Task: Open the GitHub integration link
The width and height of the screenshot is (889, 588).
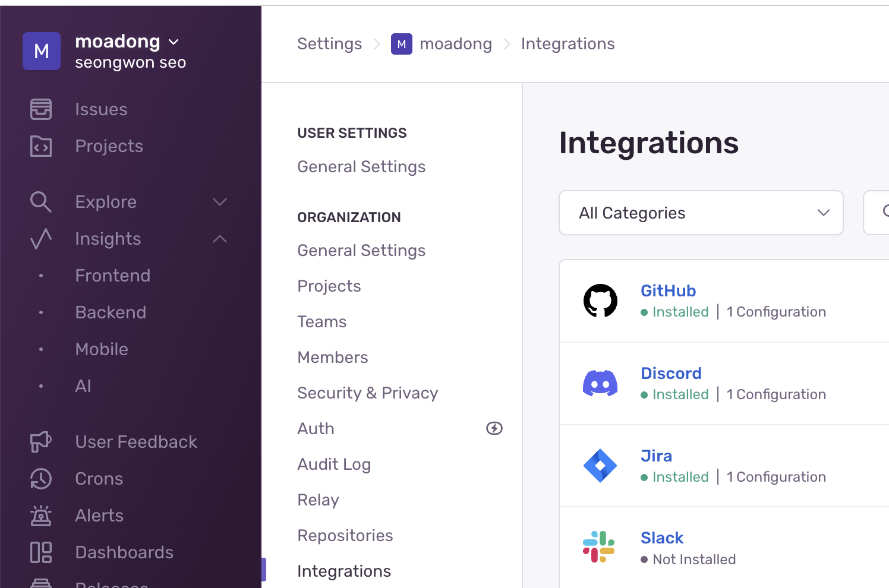Action: [669, 290]
